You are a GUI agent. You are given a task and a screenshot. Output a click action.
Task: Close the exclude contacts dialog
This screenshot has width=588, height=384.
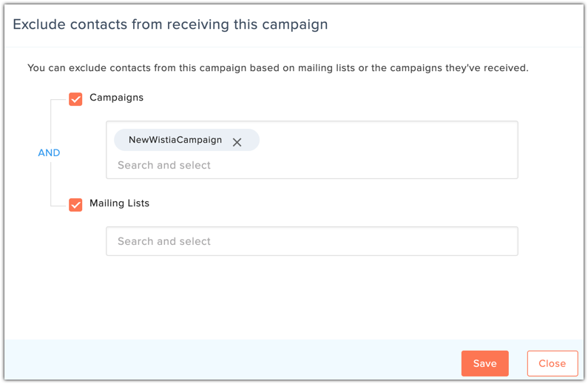(552, 363)
